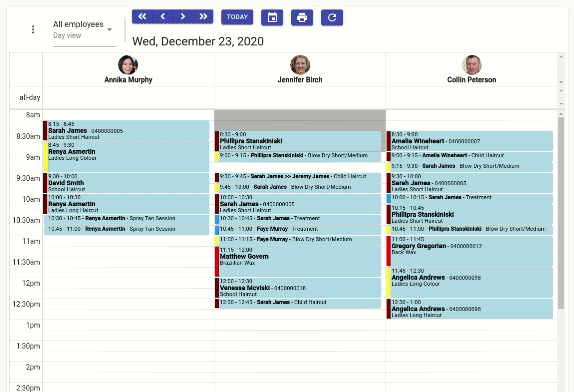Go to the next day arrow
The image size is (574, 392).
(x=183, y=16)
